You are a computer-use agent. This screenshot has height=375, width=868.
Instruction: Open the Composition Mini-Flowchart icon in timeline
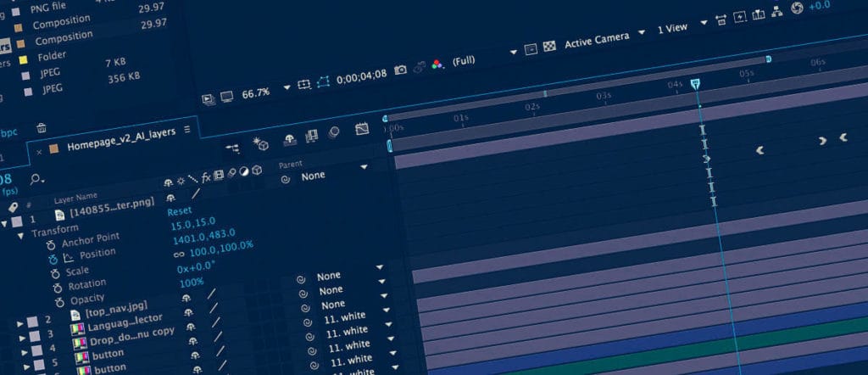232,148
